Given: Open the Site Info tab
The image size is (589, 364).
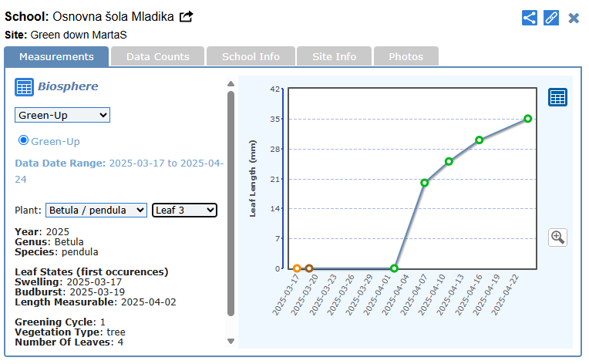Looking at the screenshot, I should tap(334, 56).
